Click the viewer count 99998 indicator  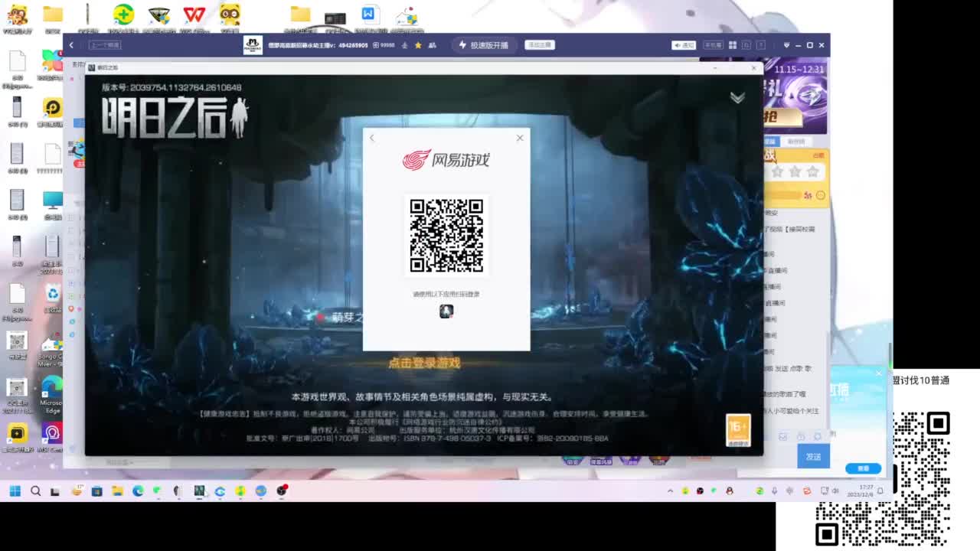[x=383, y=45]
